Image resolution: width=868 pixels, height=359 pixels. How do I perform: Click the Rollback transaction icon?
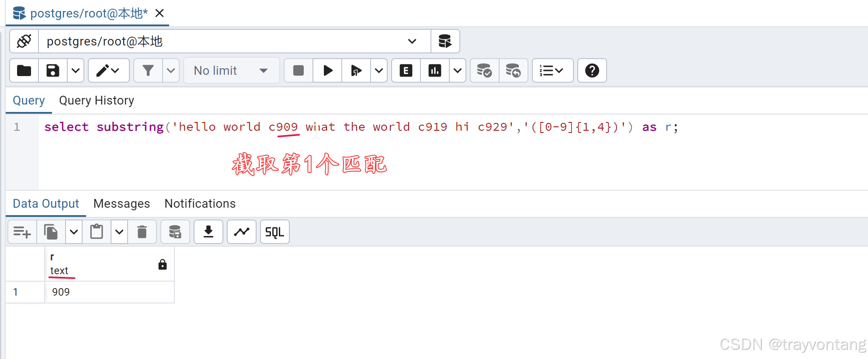pos(514,70)
